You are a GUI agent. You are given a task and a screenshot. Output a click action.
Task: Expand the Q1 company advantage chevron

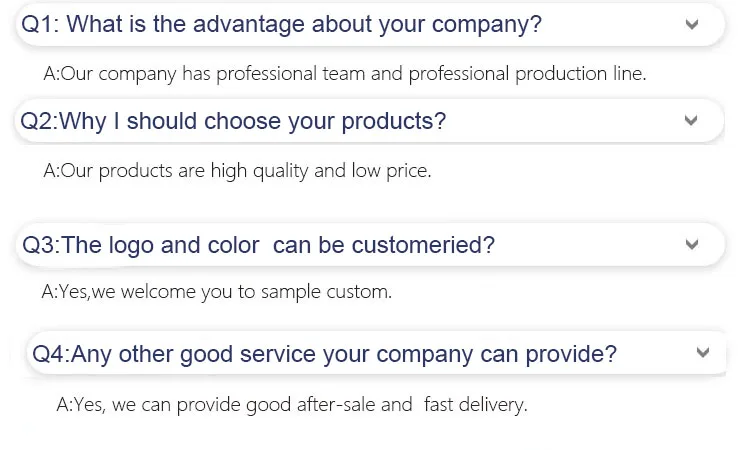pyautogui.click(x=692, y=24)
